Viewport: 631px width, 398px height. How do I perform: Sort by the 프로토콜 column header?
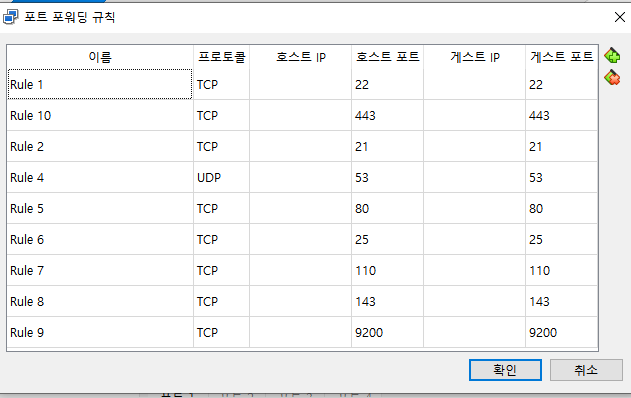click(221, 57)
